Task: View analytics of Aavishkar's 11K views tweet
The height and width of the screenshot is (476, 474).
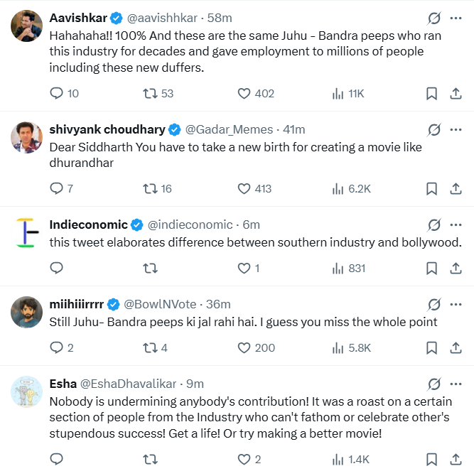Action: (x=338, y=94)
